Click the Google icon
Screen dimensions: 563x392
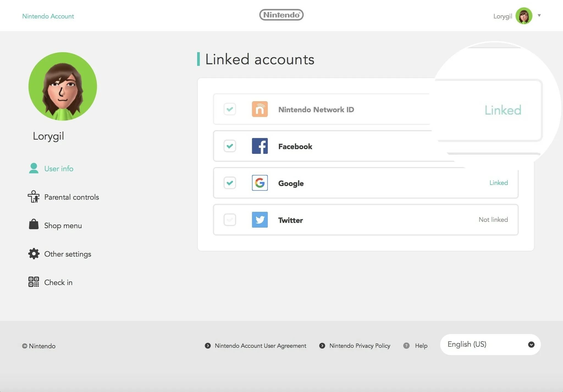(x=260, y=182)
